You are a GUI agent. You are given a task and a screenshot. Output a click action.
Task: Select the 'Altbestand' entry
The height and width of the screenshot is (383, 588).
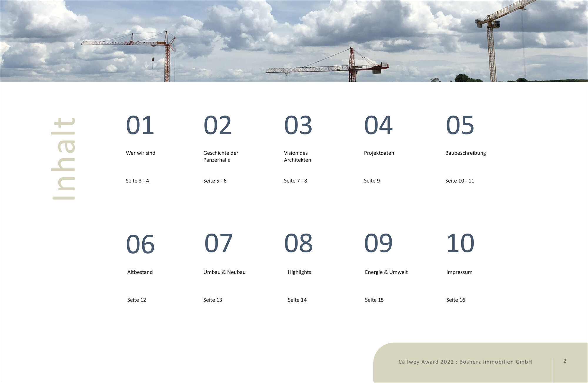click(x=140, y=272)
